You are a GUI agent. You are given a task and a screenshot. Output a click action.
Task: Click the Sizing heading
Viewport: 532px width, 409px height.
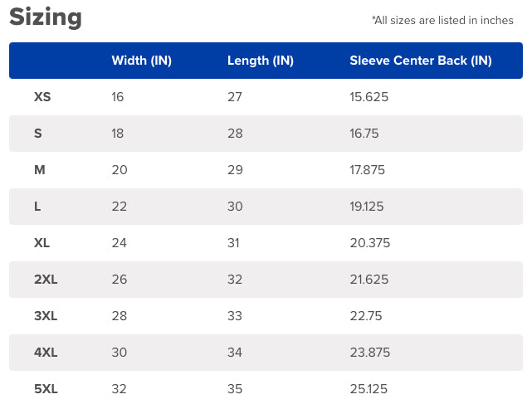(46, 17)
